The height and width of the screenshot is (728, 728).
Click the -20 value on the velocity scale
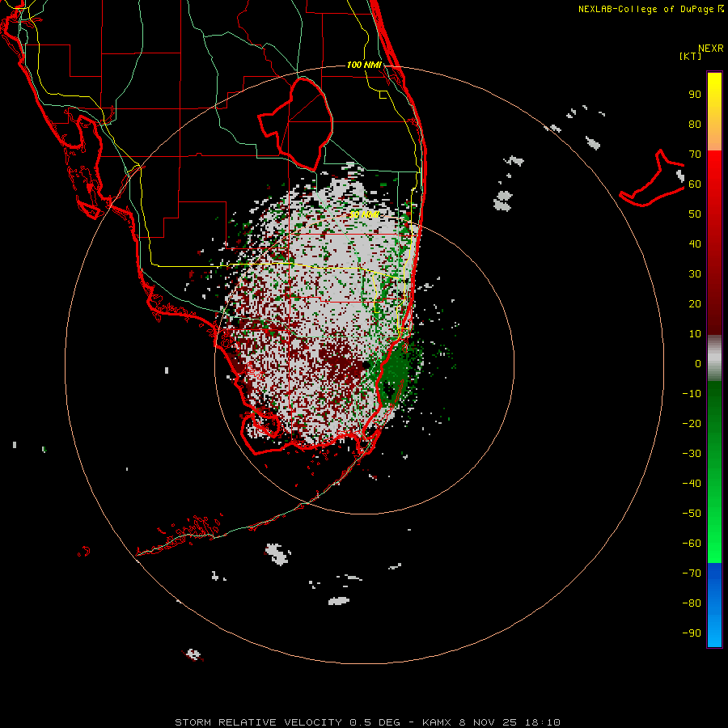point(692,423)
